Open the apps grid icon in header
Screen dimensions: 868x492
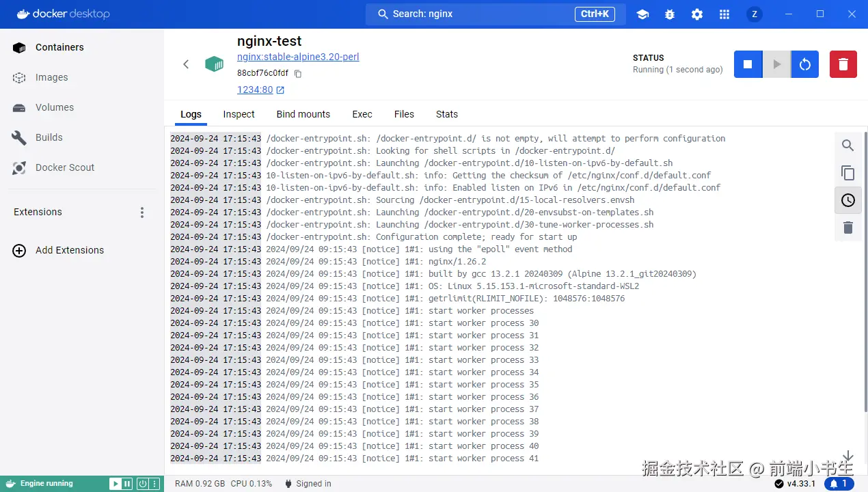(x=724, y=14)
